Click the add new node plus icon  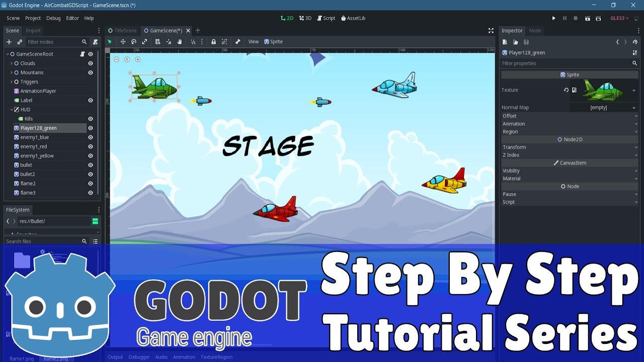click(9, 42)
